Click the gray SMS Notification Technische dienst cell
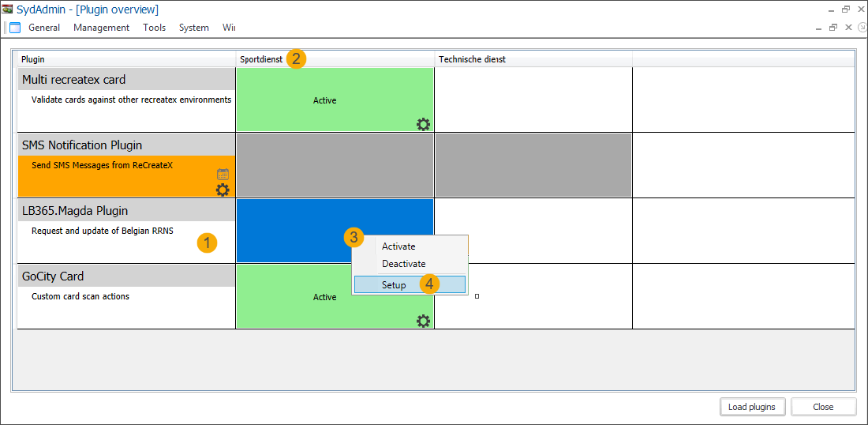The image size is (868, 425). pyautogui.click(x=533, y=165)
